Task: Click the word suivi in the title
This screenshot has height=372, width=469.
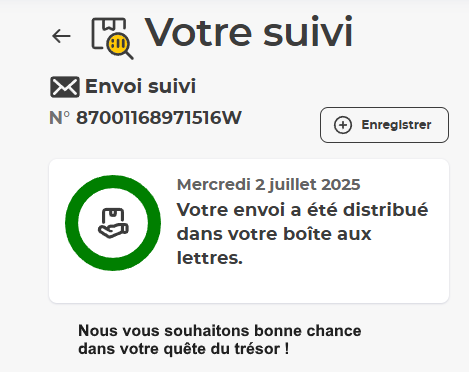Action: pos(308,32)
